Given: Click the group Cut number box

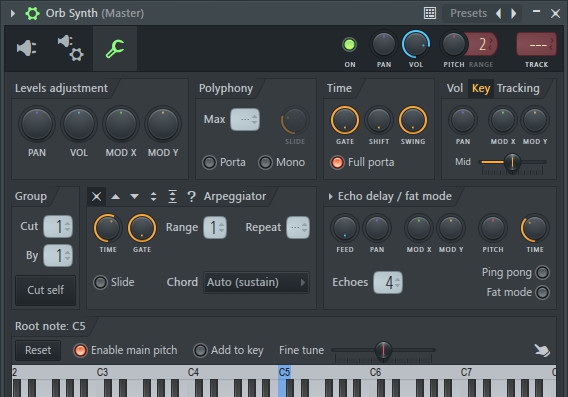Looking at the screenshot, I should pos(58,227).
